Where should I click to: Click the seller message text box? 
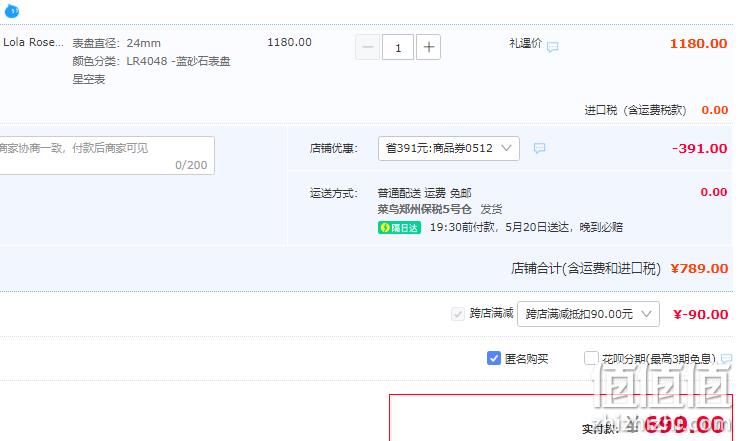[x=107, y=156]
